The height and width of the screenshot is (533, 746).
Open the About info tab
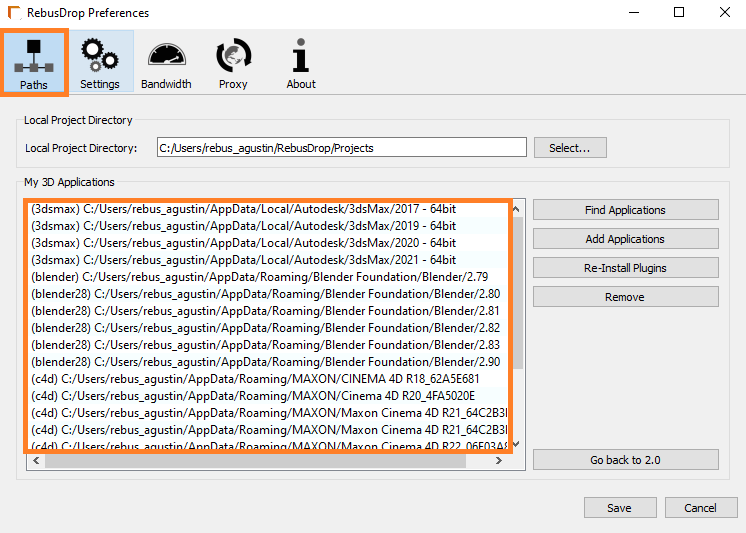tap(301, 61)
